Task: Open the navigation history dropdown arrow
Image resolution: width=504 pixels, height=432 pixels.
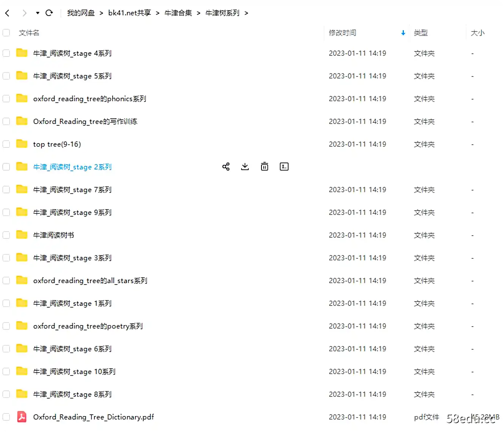Action: tap(38, 13)
